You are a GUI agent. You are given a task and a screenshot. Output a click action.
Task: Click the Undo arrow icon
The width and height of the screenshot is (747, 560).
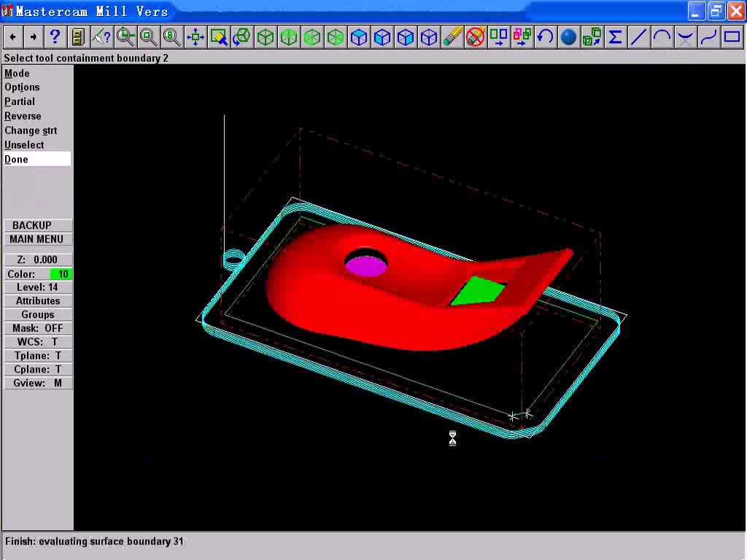545,36
